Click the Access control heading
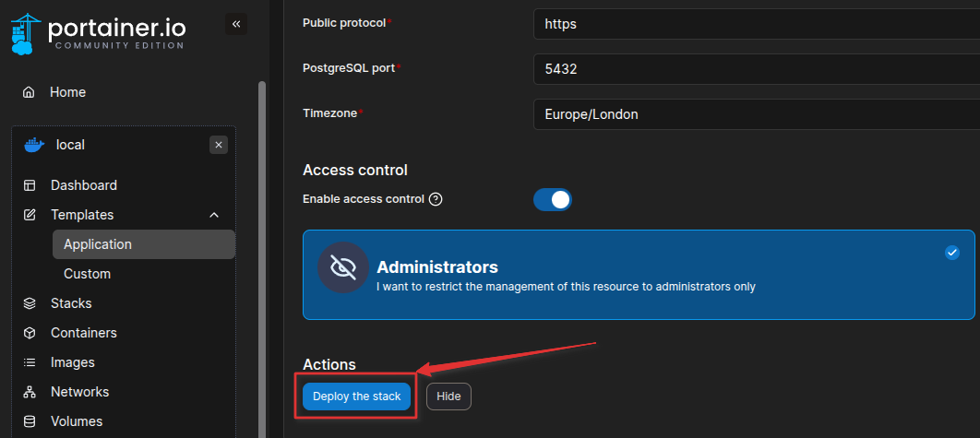 (355, 170)
